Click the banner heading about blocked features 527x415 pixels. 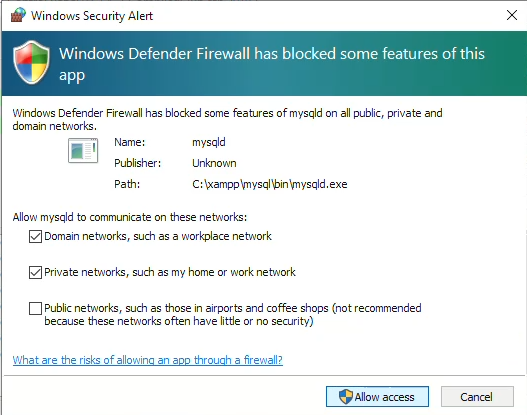click(272, 64)
